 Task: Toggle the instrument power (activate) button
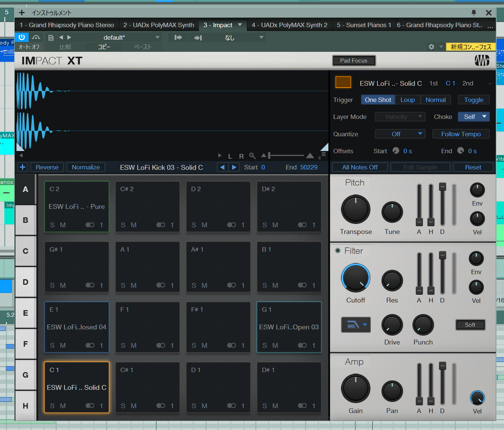click(22, 37)
